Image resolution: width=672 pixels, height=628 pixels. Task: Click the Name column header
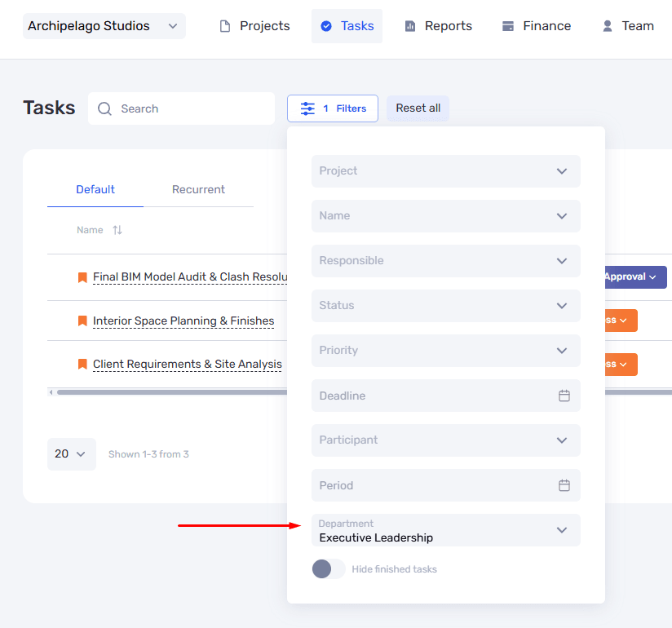[90, 230]
